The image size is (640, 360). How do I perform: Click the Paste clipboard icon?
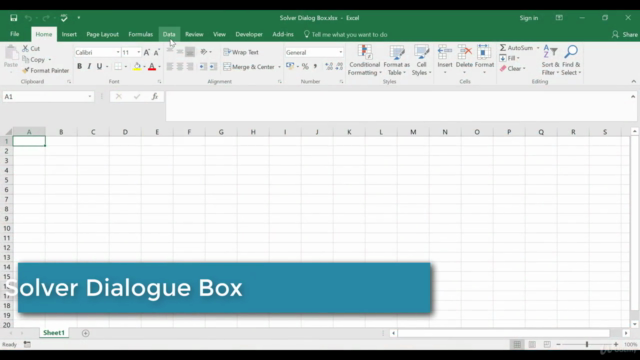pyautogui.click(x=11, y=53)
